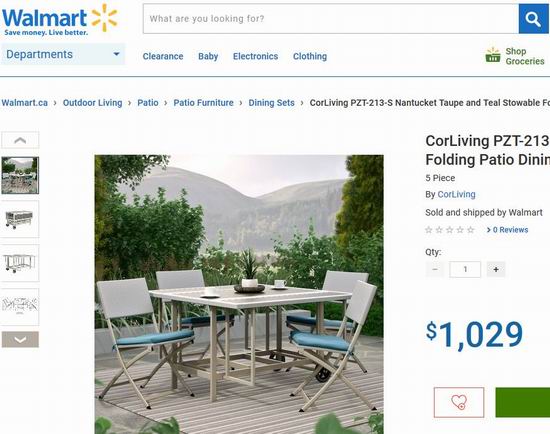The image size is (550, 434).
Task: Click the blue search magnifier button
Action: [x=534, y=19]
